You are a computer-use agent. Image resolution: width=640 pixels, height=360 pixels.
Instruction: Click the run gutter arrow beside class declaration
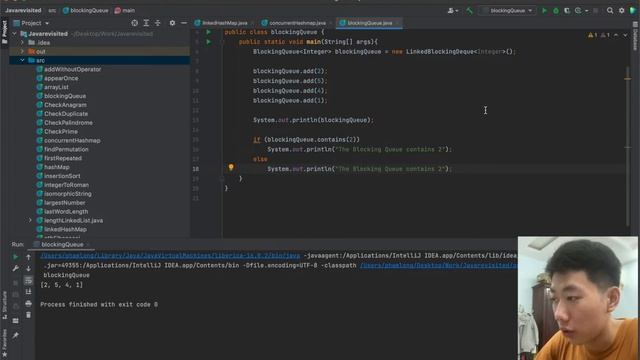(209, 32)
